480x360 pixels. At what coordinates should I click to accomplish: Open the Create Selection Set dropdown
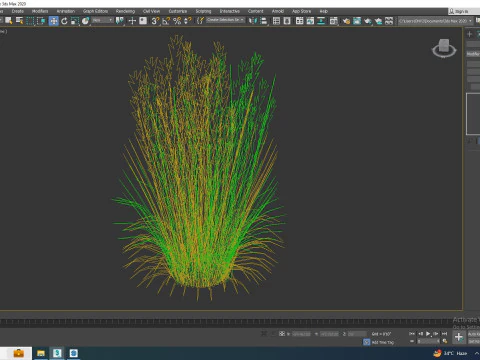pyautogui.click(x=225, y=20)
